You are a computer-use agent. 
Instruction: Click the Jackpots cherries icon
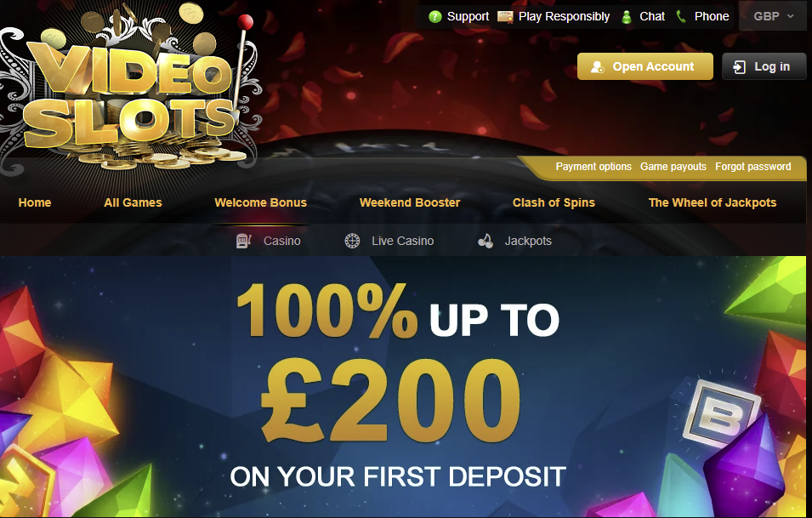485,241
